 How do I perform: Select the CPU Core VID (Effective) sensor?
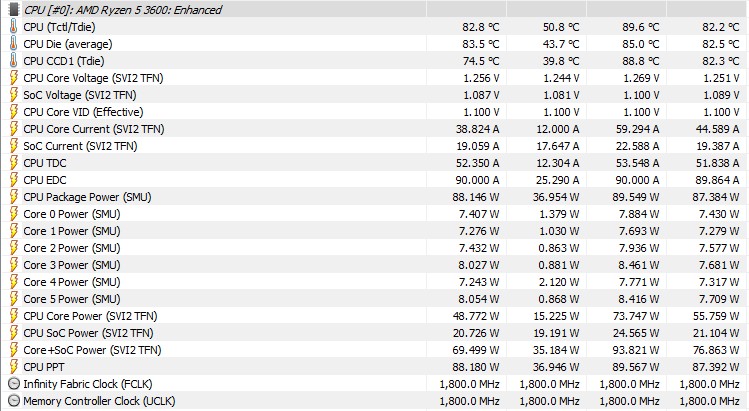pos(83,112)
